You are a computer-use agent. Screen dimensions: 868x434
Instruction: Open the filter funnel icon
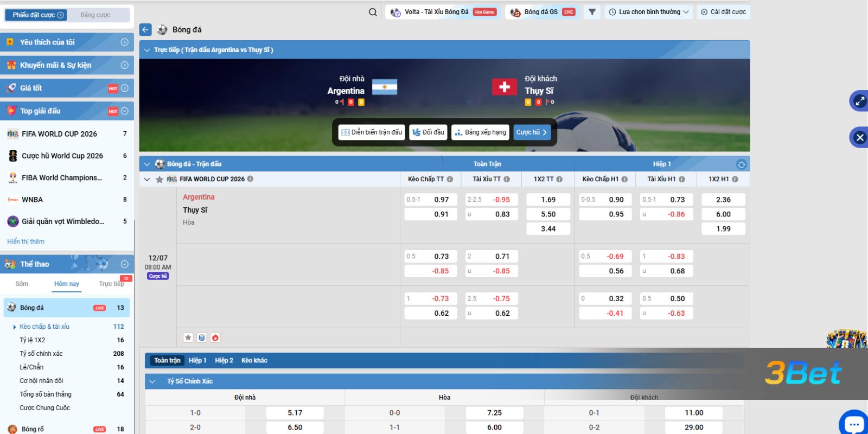pyautogui.click(x=592, y=12)
